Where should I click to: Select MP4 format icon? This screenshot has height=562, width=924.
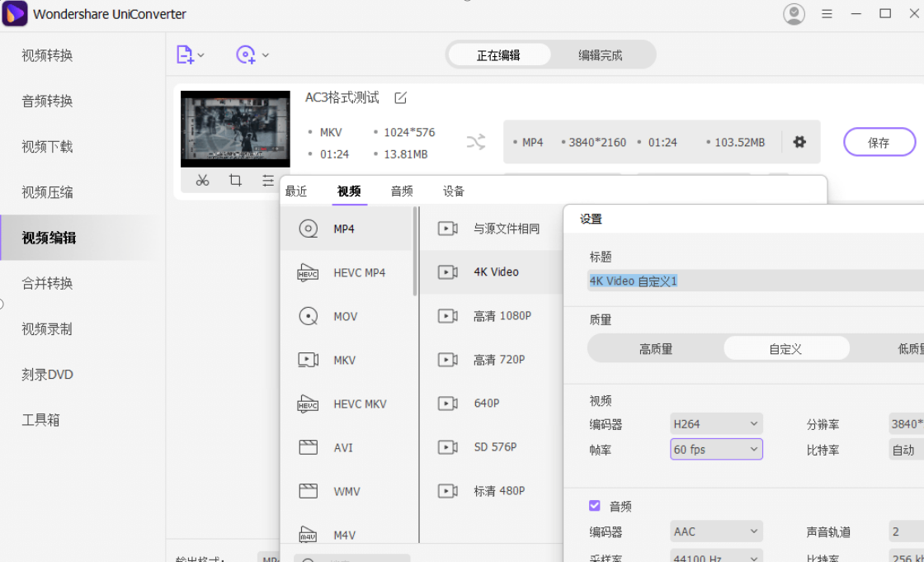309,229
